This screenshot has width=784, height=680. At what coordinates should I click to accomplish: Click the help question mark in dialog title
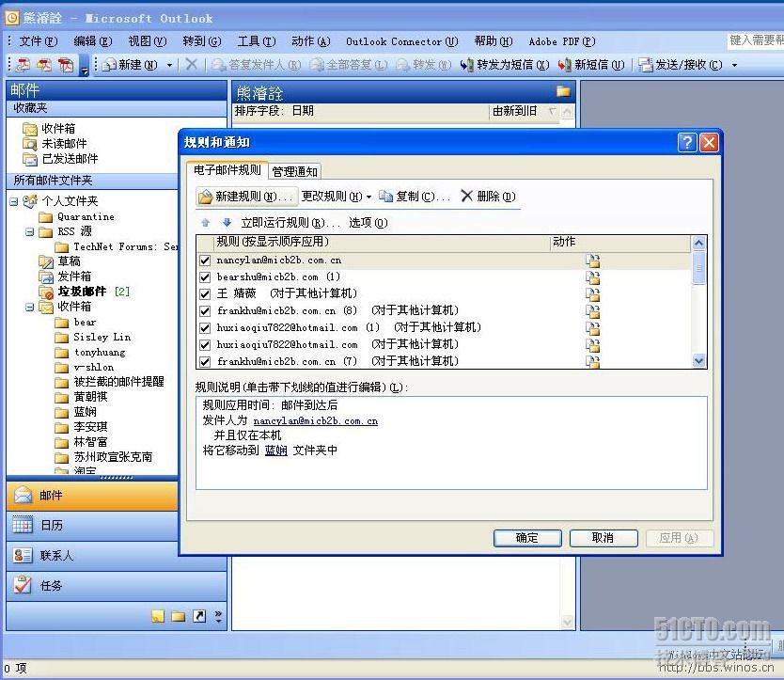tap(687, 143)
